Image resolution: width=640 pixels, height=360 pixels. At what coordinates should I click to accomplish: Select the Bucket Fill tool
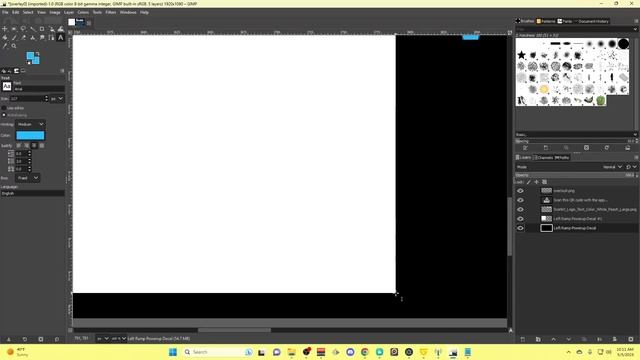[x=4, y=38]
